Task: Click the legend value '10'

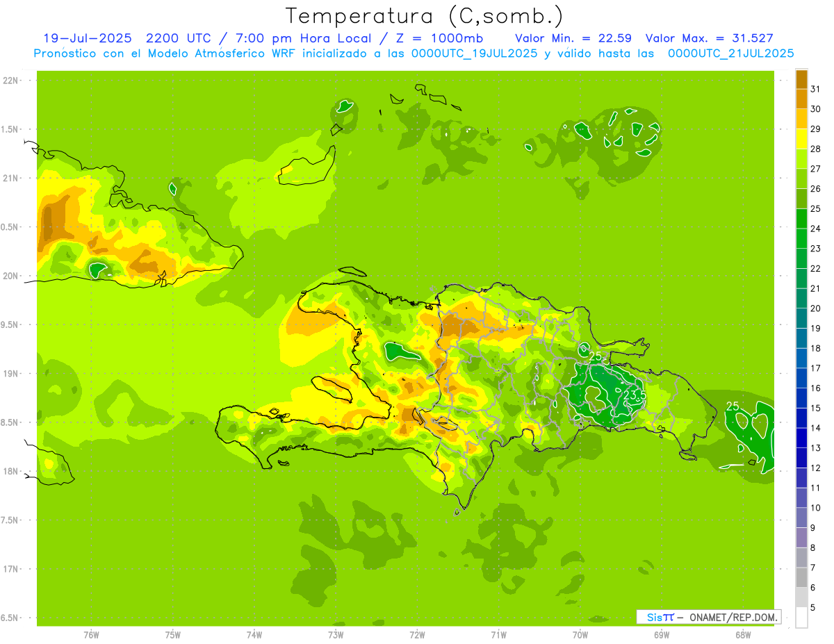Action: [x=815, y=508]
